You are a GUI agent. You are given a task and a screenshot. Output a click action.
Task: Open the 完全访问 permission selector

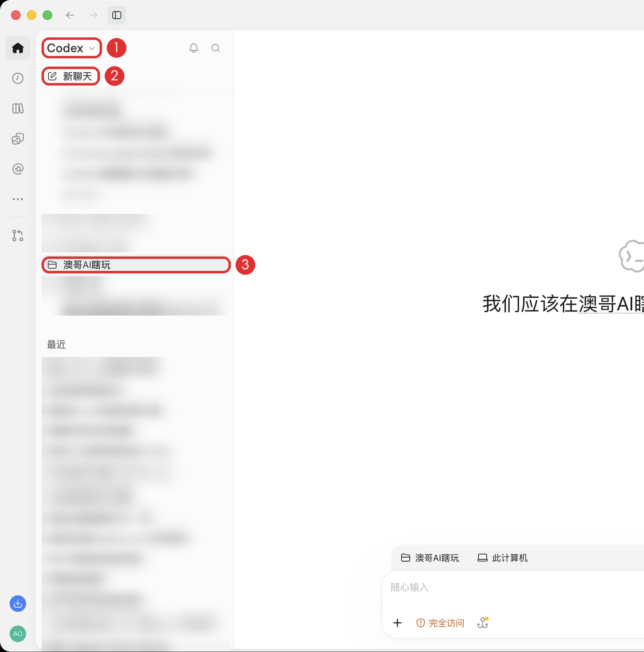pos(440,623)
